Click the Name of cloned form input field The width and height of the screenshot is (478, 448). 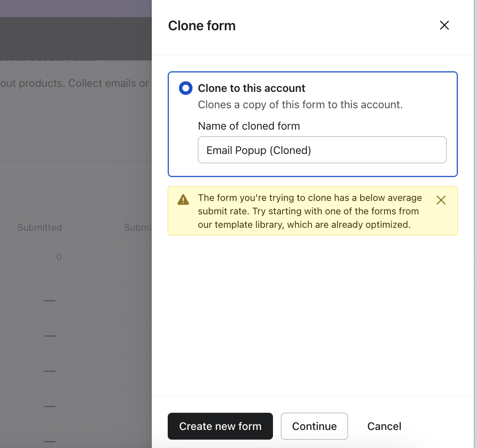(x=322, y=150)
